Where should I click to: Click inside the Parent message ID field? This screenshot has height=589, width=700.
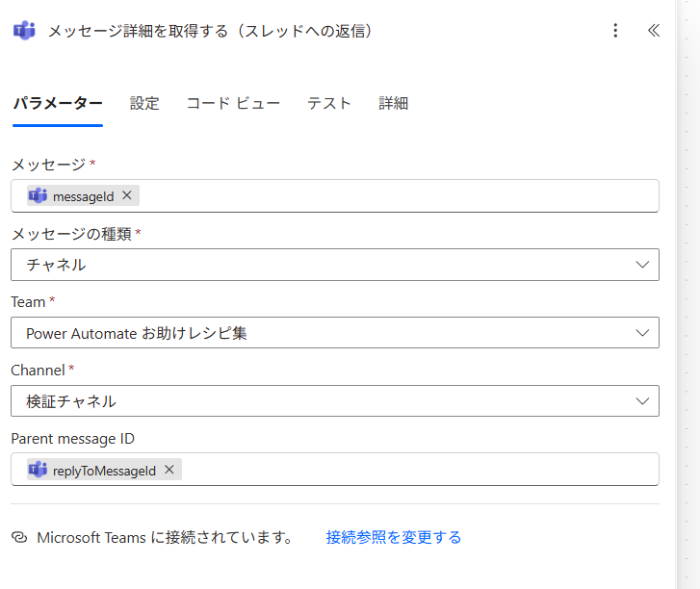point(335,470)
